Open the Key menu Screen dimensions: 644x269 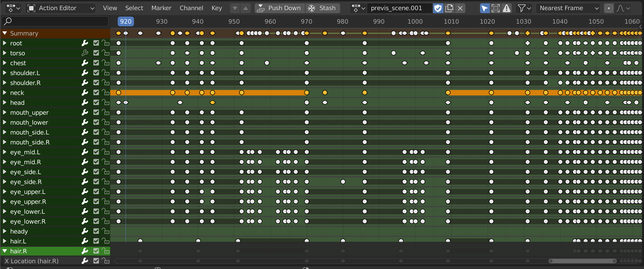(216, 8)
